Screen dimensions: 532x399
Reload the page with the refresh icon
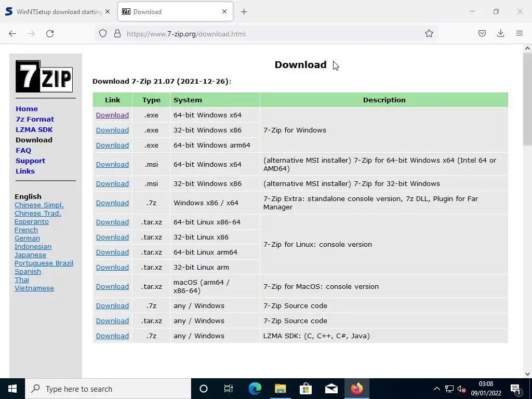point(50,34)
